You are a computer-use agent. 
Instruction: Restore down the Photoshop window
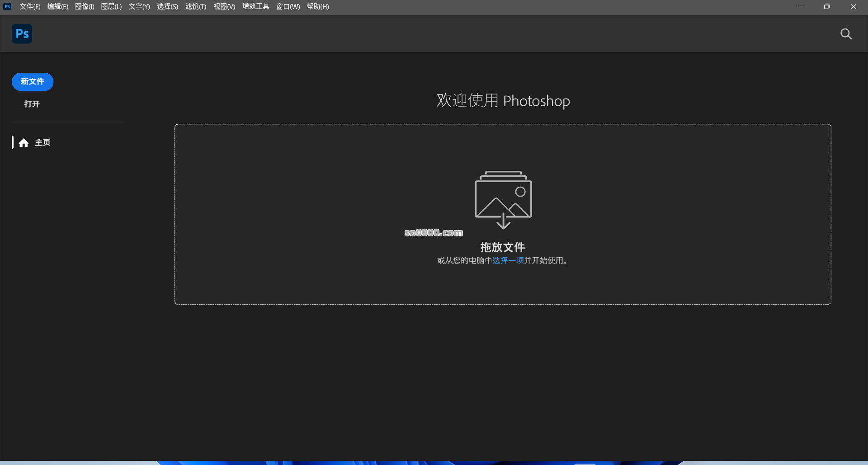(826, 6)
